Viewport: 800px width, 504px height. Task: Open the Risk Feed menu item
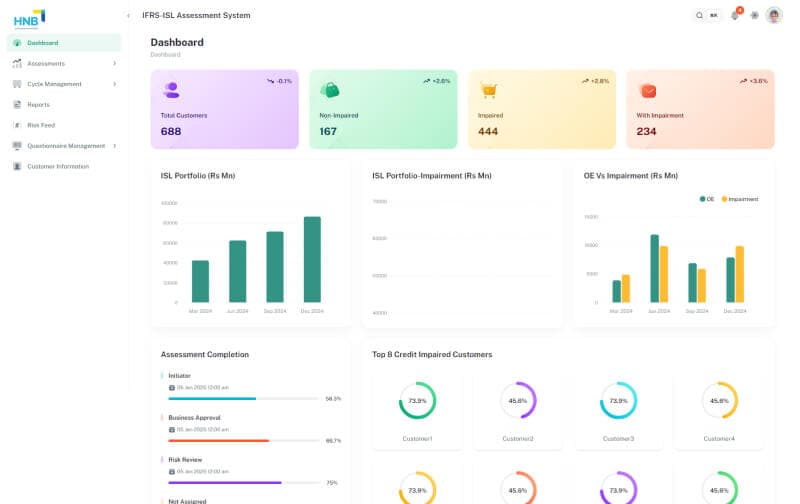(64, 125)
